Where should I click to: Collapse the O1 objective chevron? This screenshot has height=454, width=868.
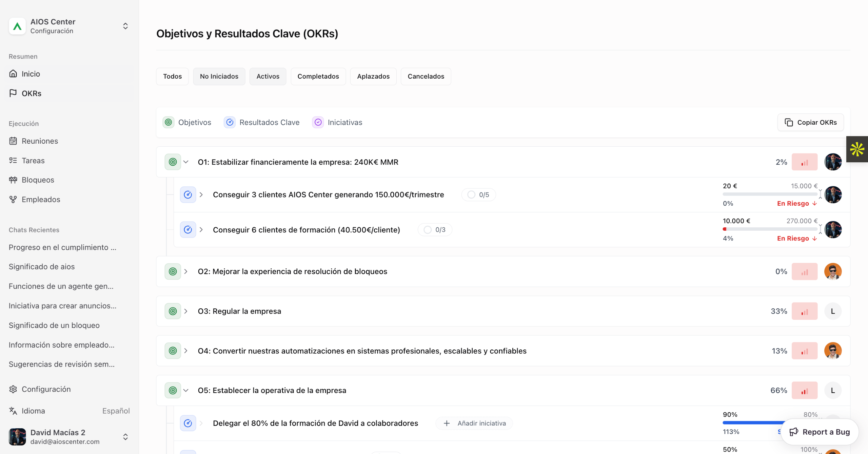[x=186, y=162]
